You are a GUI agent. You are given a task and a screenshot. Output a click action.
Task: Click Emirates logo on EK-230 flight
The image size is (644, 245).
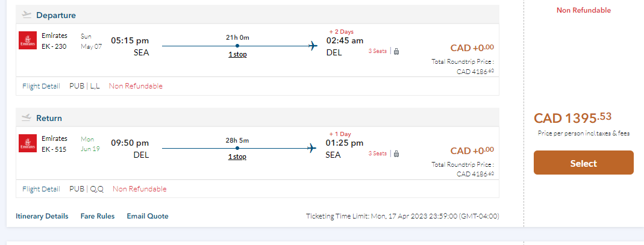point(27,40)
